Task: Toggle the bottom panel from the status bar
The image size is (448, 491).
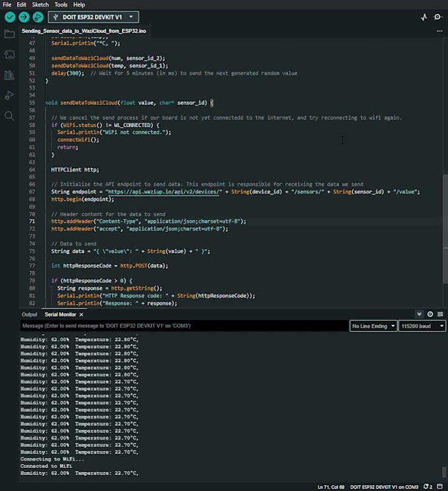Action: (441, 486)
